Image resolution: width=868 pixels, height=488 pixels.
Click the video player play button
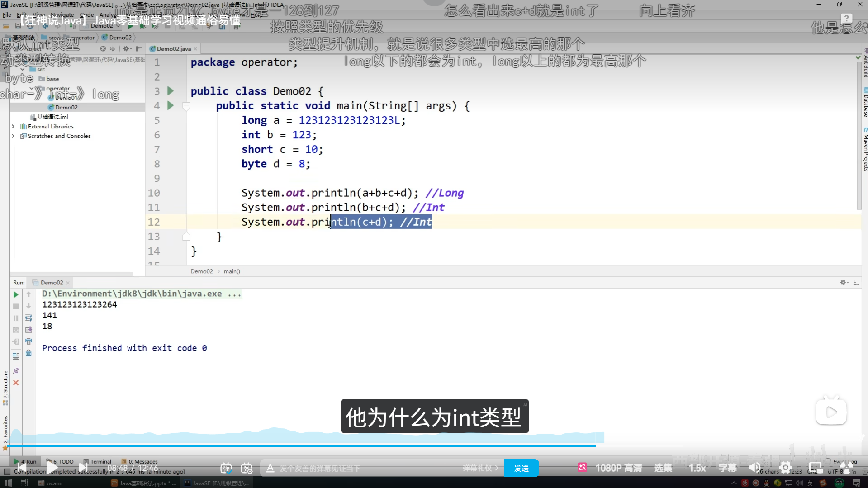pyautogui.click(x=52, y=468)
